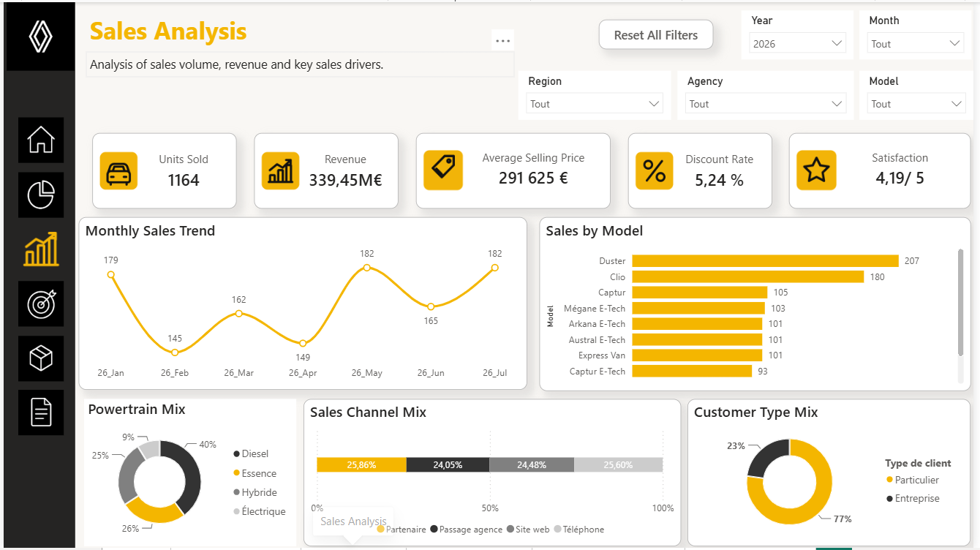Click the percent icon on Discount Rate card
The width and height of the screenshot is (980, 550).
tap(655, 171)
